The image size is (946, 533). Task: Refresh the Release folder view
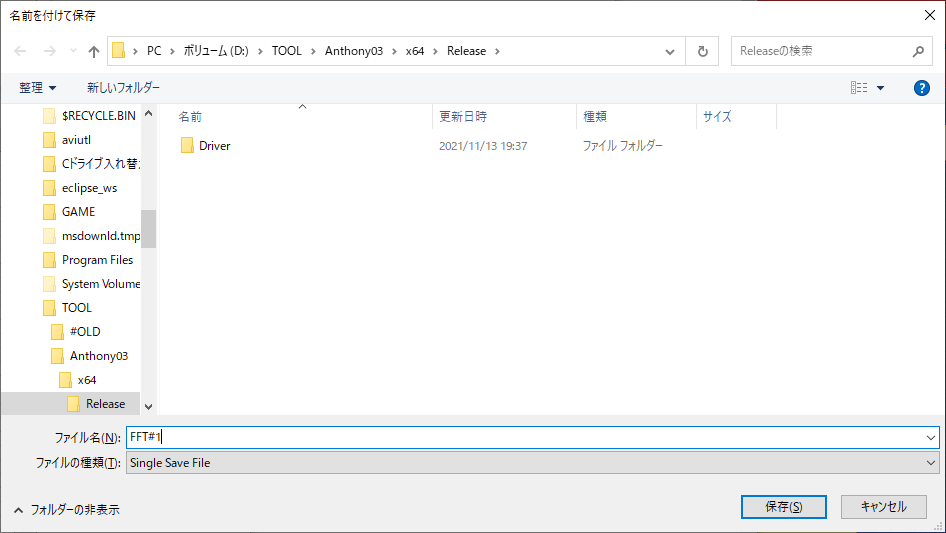tap(702, 51)
